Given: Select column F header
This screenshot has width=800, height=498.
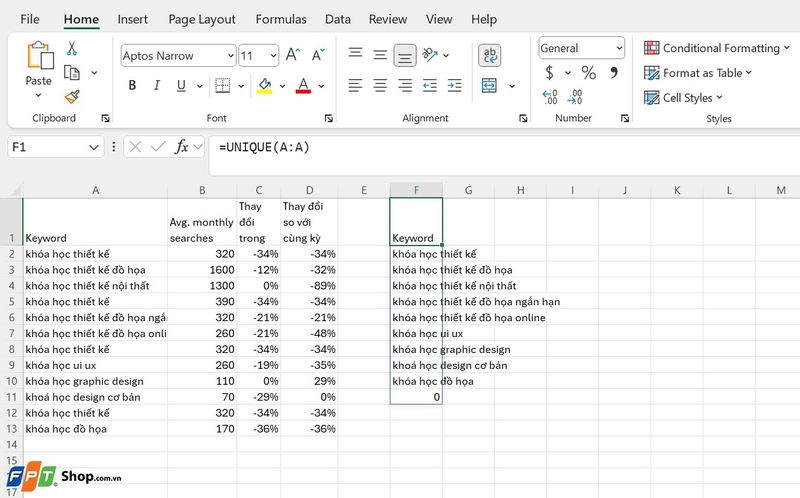Looking at the screenshot, I should coord(416,190).
